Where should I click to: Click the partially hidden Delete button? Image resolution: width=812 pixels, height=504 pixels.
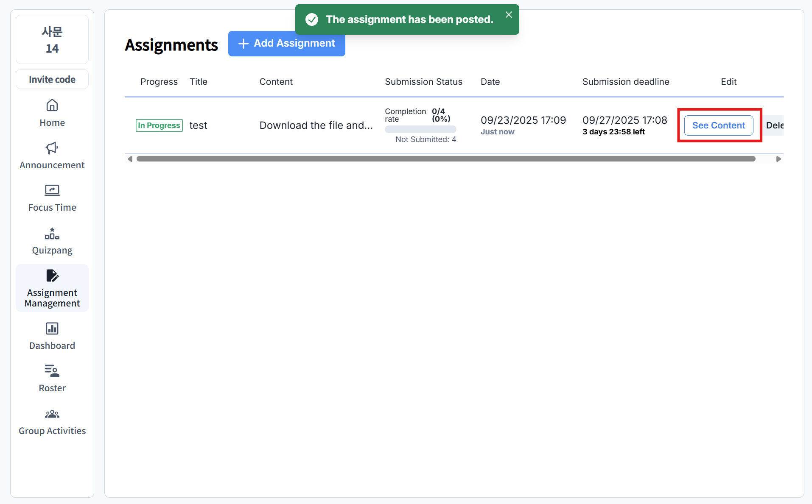[x=774, y=125]
